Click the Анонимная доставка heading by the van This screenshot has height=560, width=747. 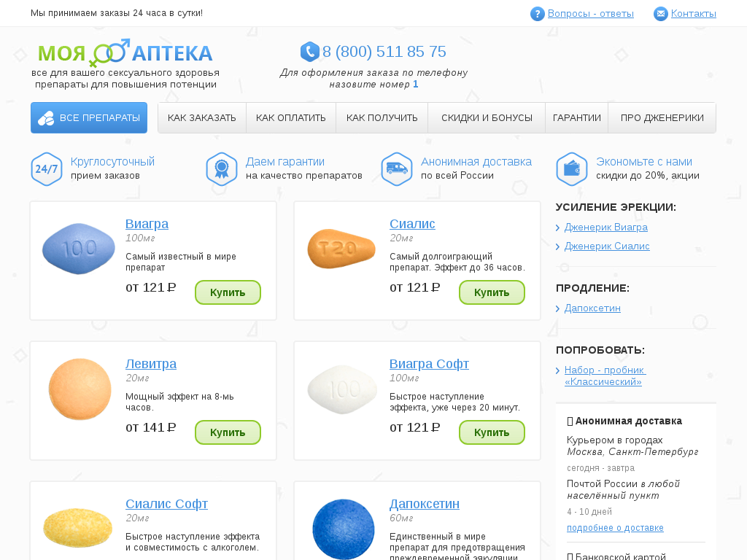pyautogui.click(x=476, y=161)
